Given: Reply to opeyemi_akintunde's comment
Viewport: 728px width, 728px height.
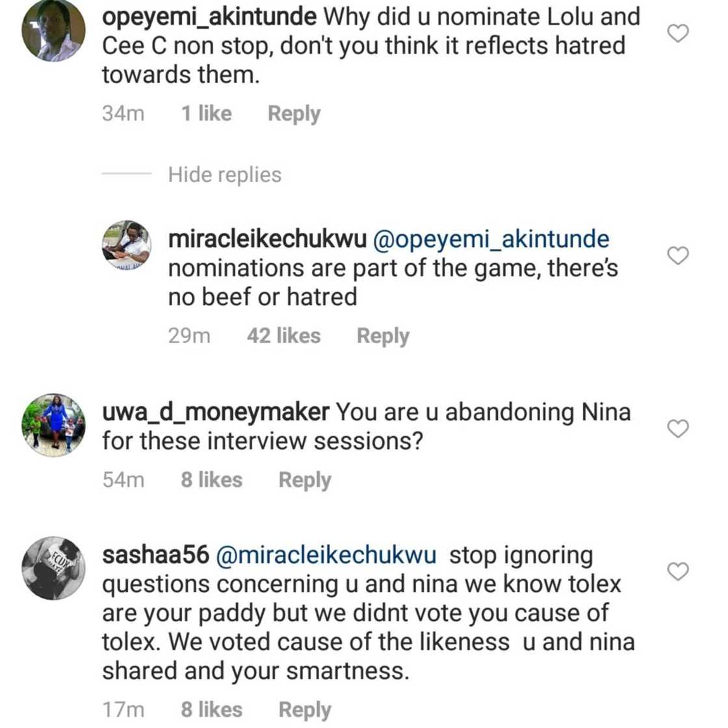Looking at the screenshot, I should coord(293,113).
